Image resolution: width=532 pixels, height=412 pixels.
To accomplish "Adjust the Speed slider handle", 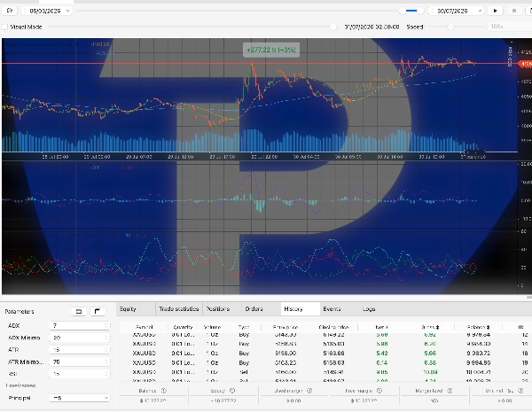I will click(x=450, y=27).
